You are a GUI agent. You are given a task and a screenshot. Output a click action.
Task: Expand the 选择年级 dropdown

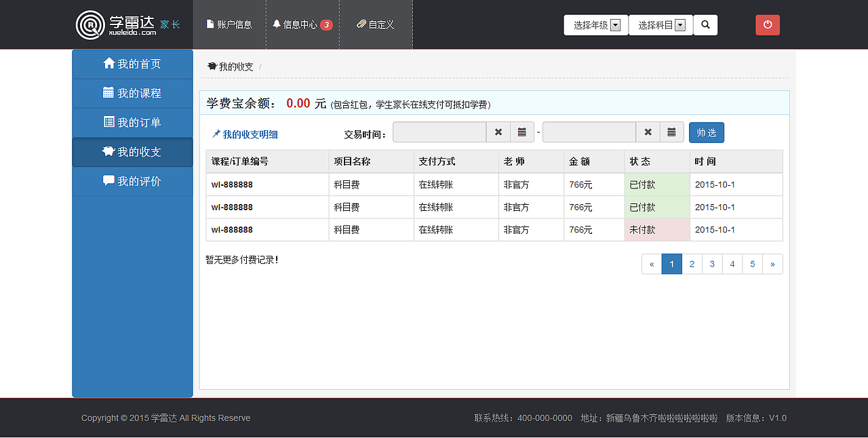pyautogui.click(x=596, y=25)
